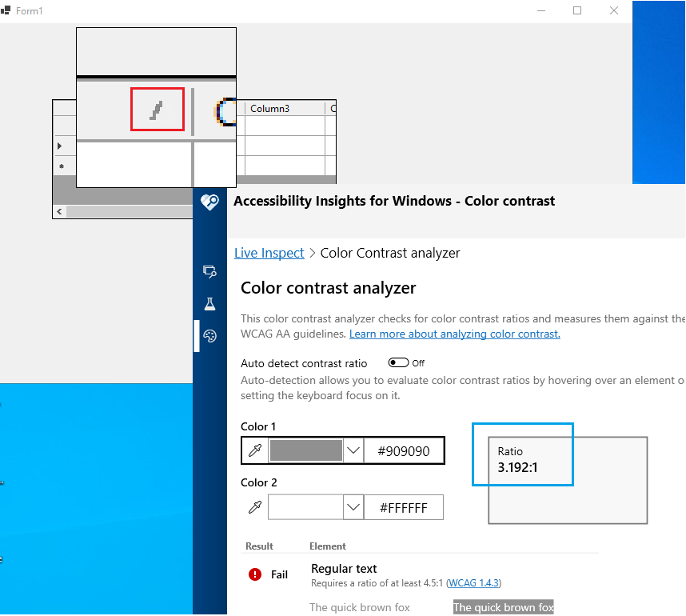
Task: Click the gray Color 1 swatch
Action: click(305, 450)
